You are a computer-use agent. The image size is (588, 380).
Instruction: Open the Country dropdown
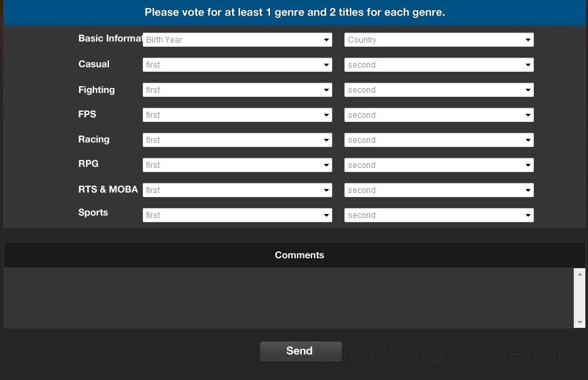click(x=438, y=40)
